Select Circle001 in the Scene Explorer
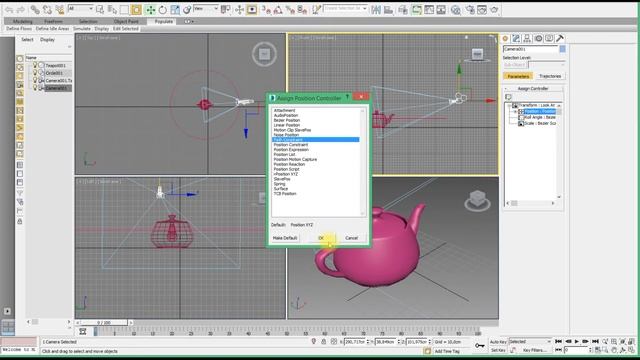The image size is (640, 360). click(54, 73)
